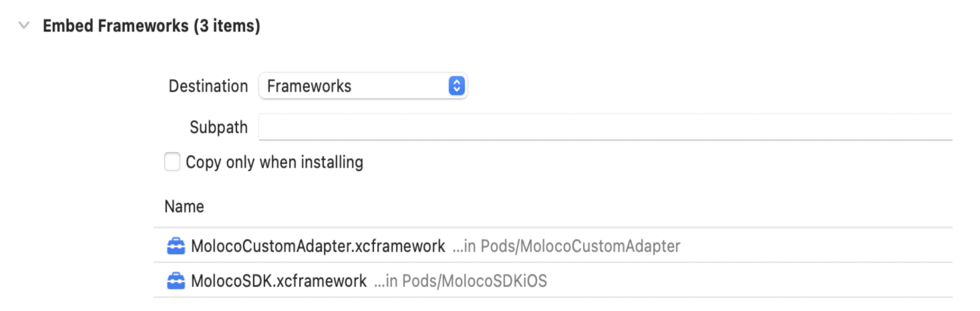Open the Destination popup showing Frameworks
The width and height of the screenshot is (980, 311).
(363, 86)
